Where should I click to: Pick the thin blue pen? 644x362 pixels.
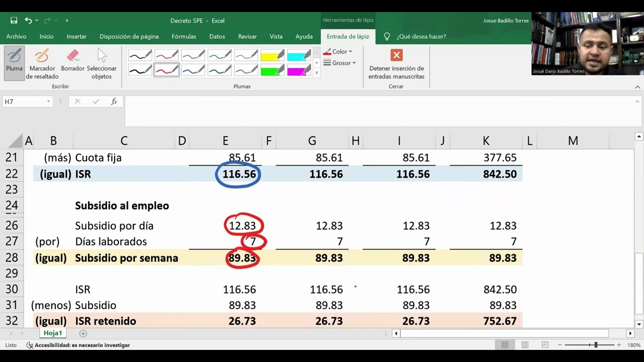pos(193,55)
